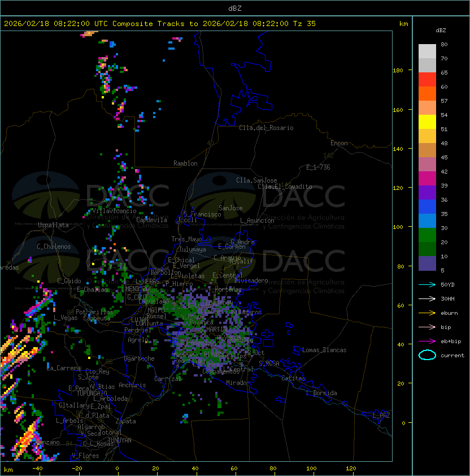
Task: Click vertical axis tick label '180'
Action: pos(398,71)
